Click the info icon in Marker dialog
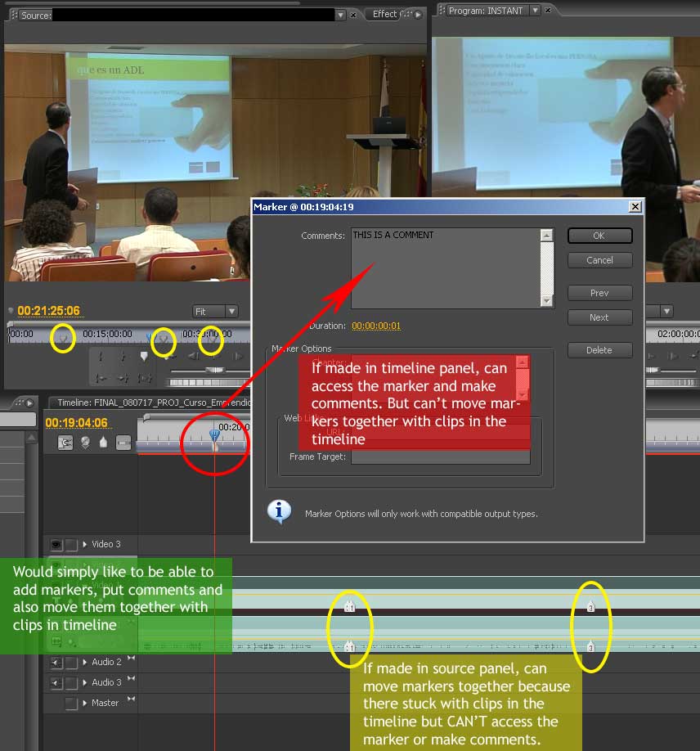Image resolution: width=700 pixels, height=751 pixels. 279,511
